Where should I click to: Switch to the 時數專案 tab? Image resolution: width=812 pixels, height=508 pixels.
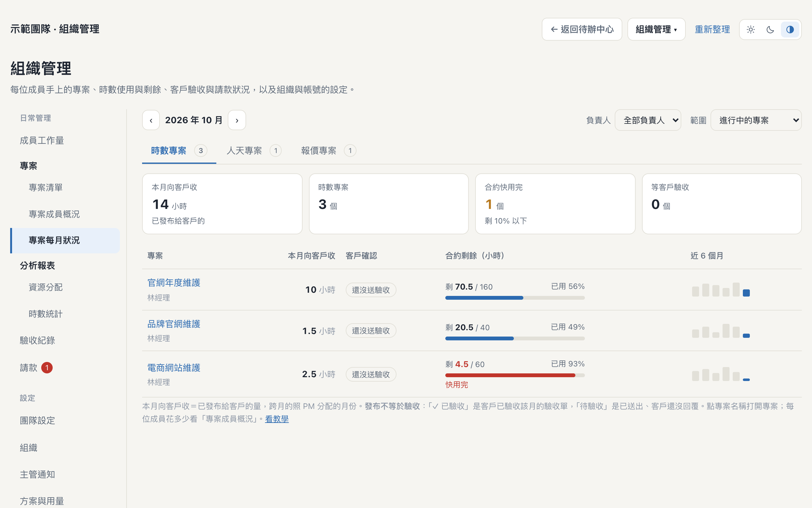(x=179, y=150)
